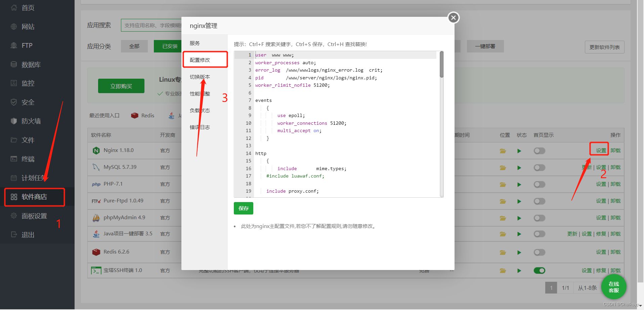Click the phpMyAdmin sailboat icon
644x310 pixels.
[x=96, y=218]
